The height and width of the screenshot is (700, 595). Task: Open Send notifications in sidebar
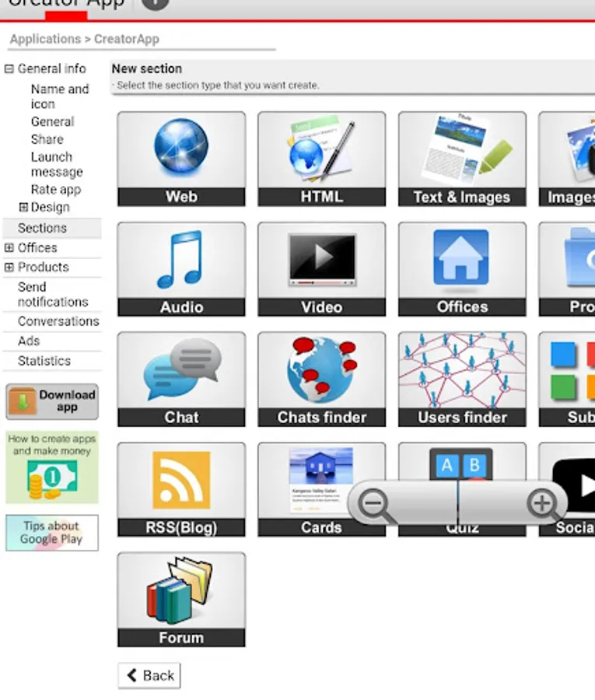pos(52,294)
